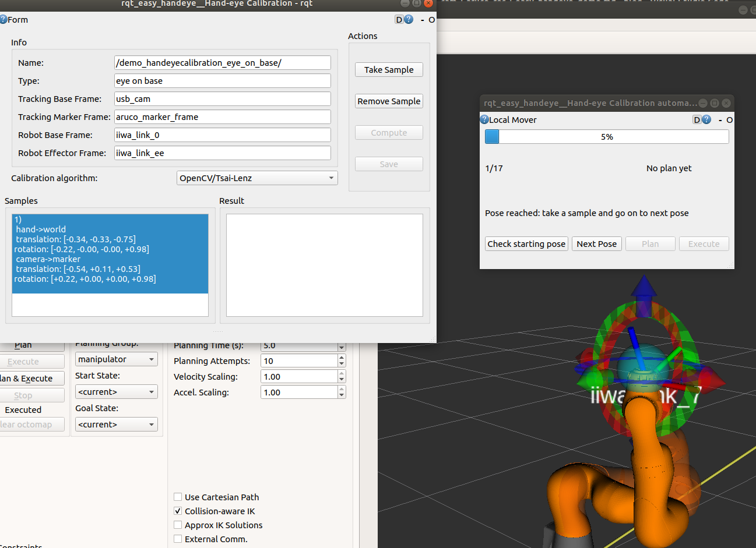Enable Use Cartesian Path
Viewport: 756px width, 548px height.
tap(178, 497)
